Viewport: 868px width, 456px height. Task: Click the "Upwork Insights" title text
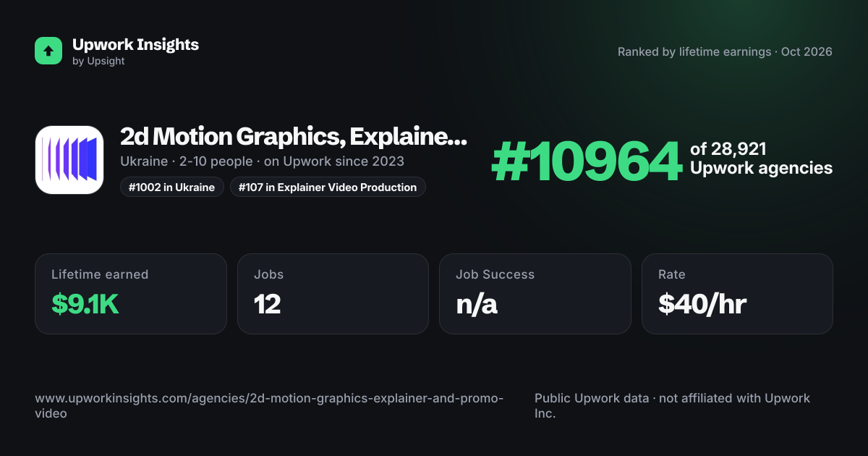coord(135,44)
